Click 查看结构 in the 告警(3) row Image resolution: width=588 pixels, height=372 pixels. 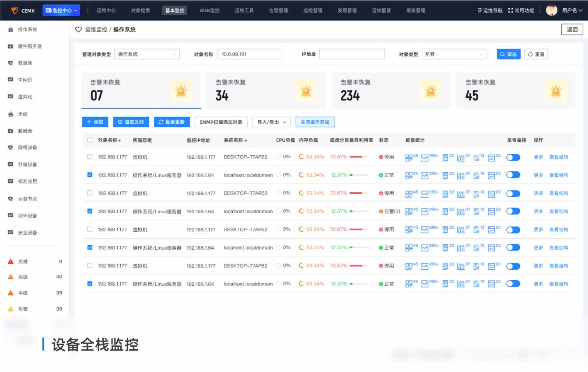pos(559,212)
